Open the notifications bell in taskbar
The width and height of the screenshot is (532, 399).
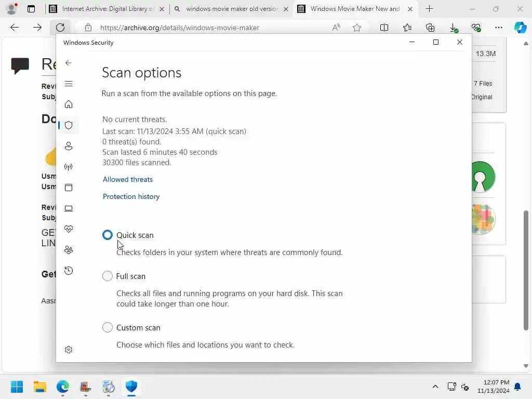tap(518, 387)
